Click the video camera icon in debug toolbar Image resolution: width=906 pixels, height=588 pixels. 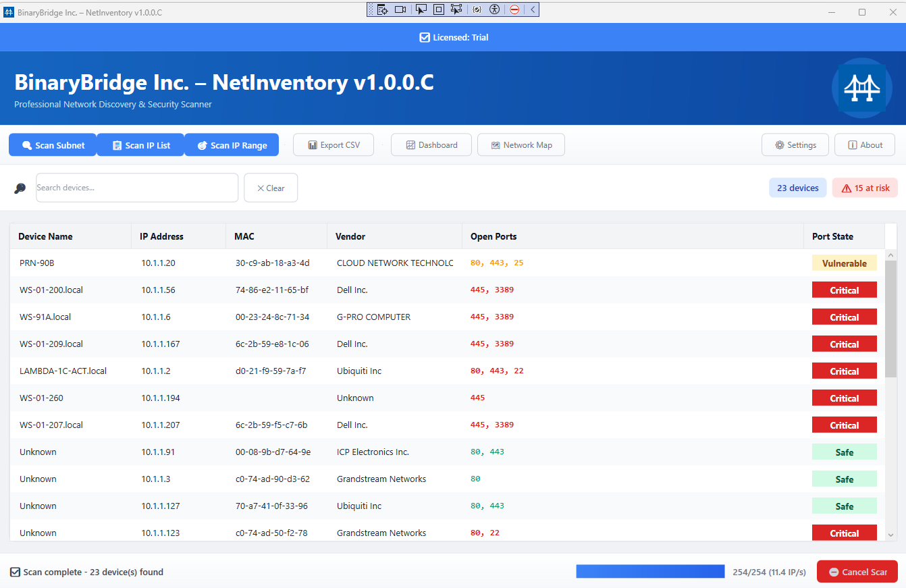coord(400,9)
